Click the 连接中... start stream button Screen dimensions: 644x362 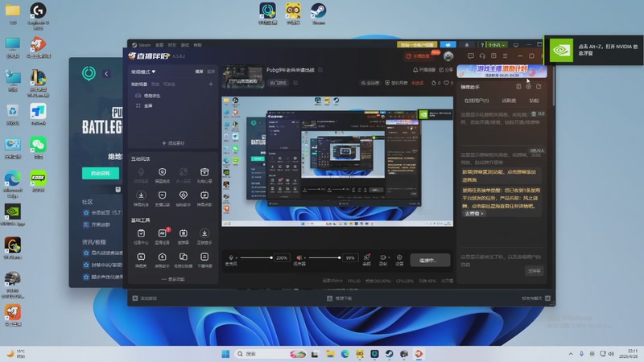(x=430, y=260)
